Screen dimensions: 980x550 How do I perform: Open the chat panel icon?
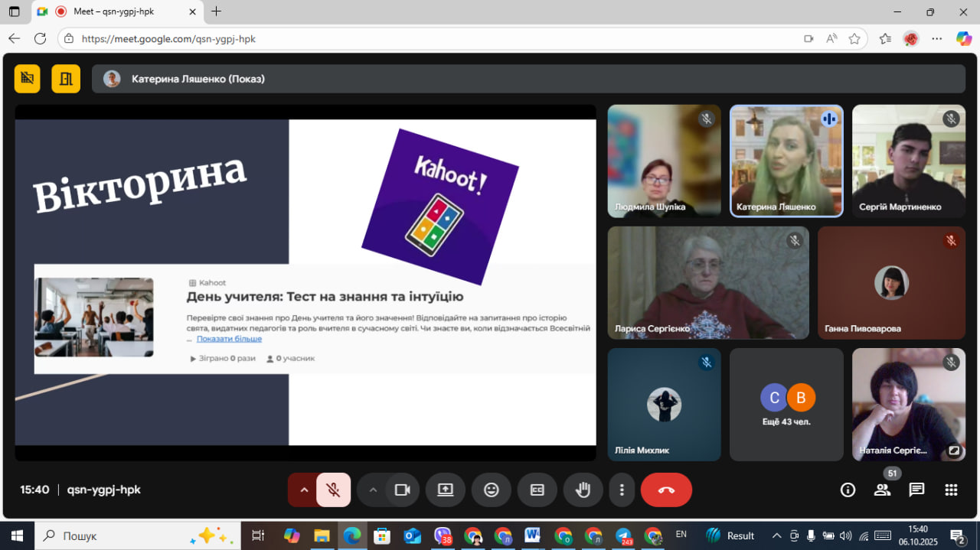click(x=916, y=490)
